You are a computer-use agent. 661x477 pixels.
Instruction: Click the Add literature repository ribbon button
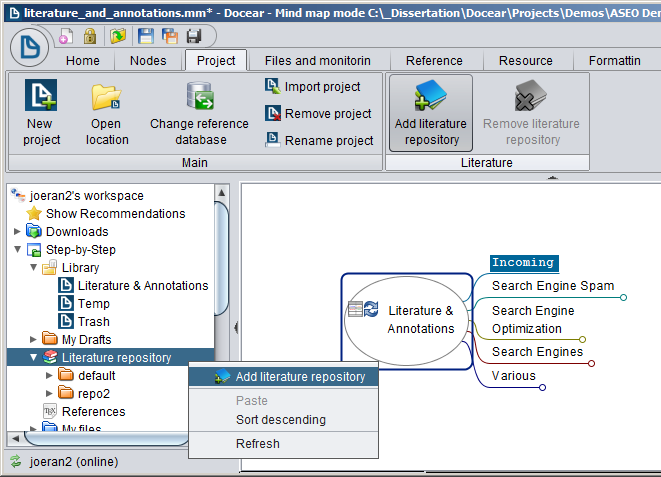click(x=431, y=113)
